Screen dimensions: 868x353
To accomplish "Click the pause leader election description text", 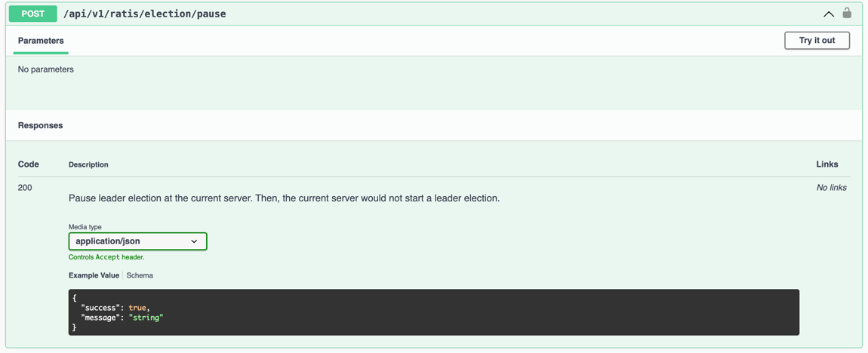I will 284,198.
